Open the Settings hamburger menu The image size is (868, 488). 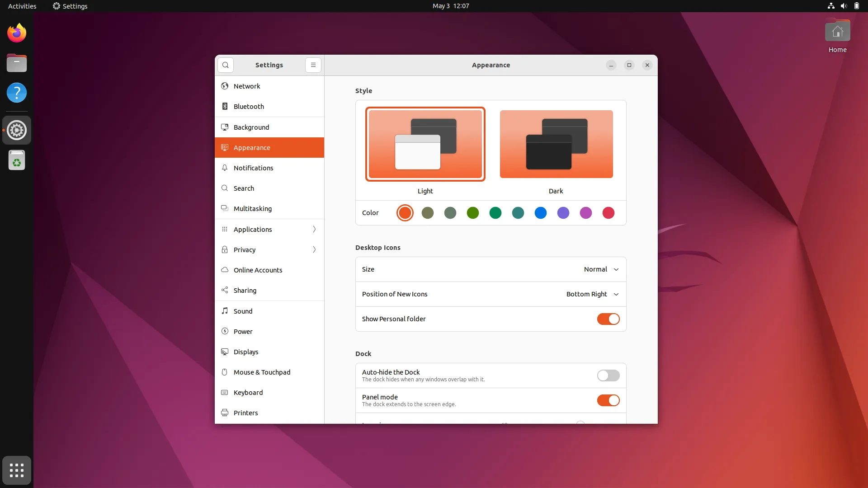pos(313,65)
